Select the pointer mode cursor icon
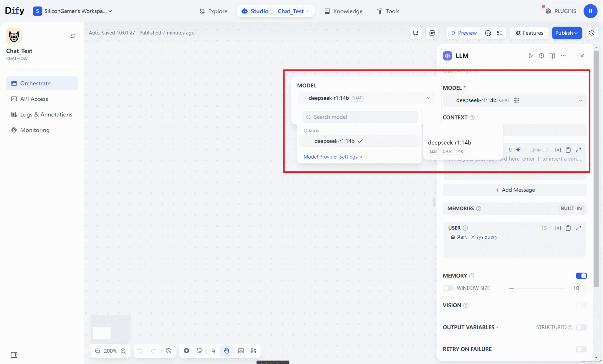 coord(214,351)
